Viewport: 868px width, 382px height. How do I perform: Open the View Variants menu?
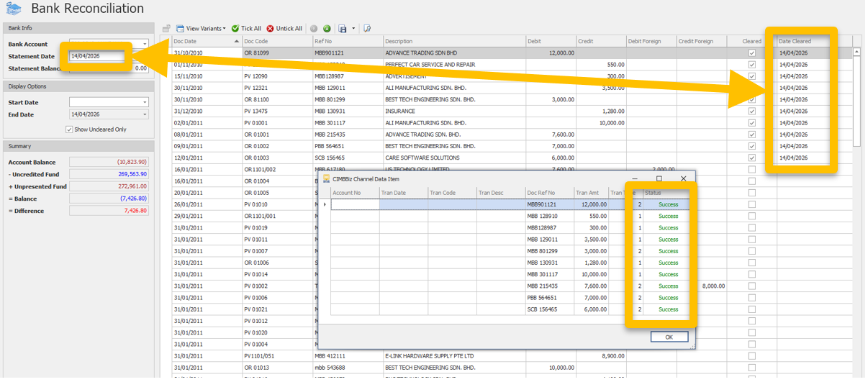coord(204,29)
